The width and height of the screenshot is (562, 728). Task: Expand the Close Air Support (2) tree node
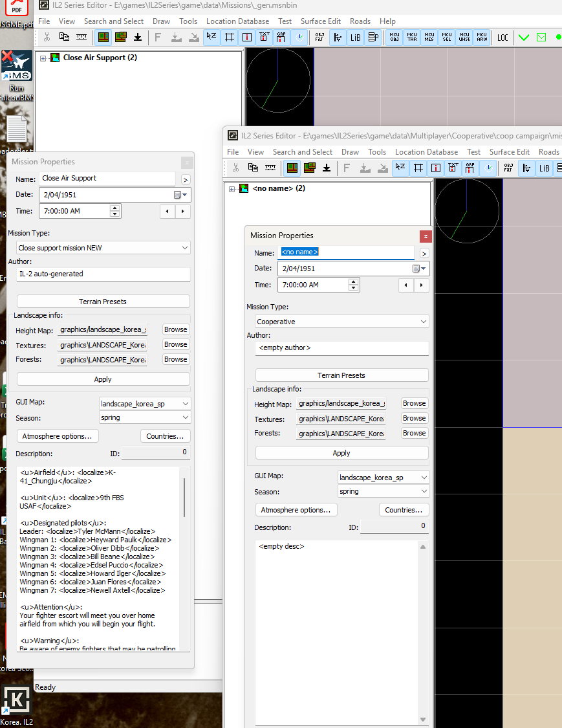(x=43, y=58)
